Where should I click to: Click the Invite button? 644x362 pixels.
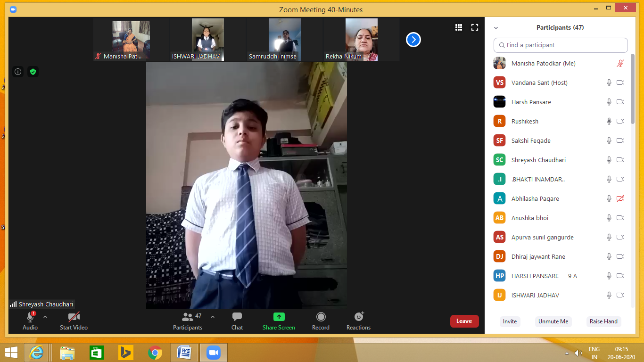coord(510,321)
